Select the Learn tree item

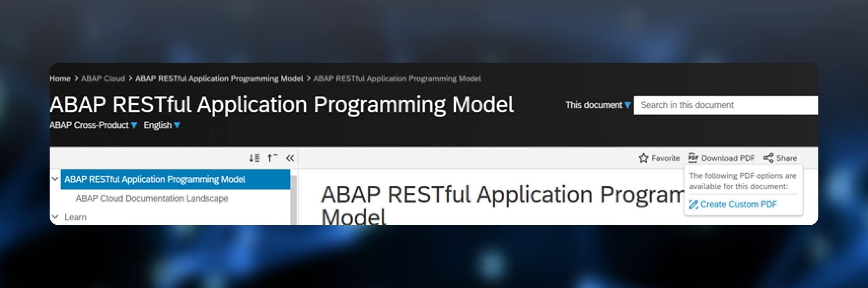75,217
